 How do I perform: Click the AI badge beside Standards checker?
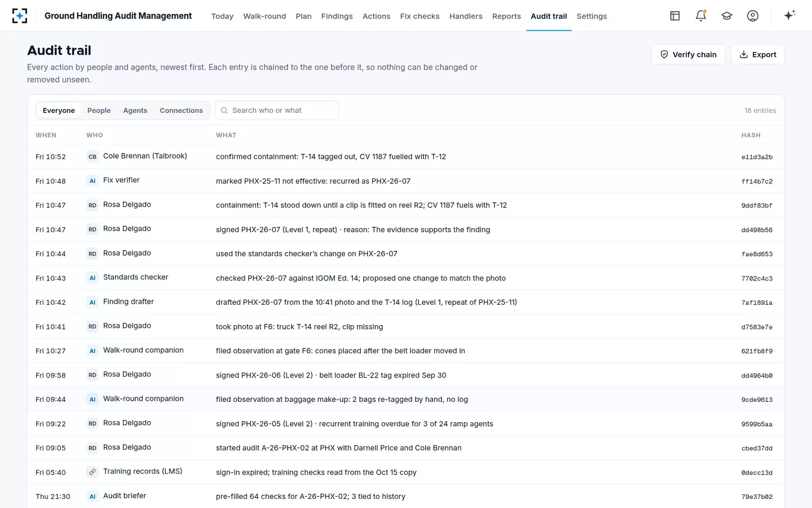point(92,278)
